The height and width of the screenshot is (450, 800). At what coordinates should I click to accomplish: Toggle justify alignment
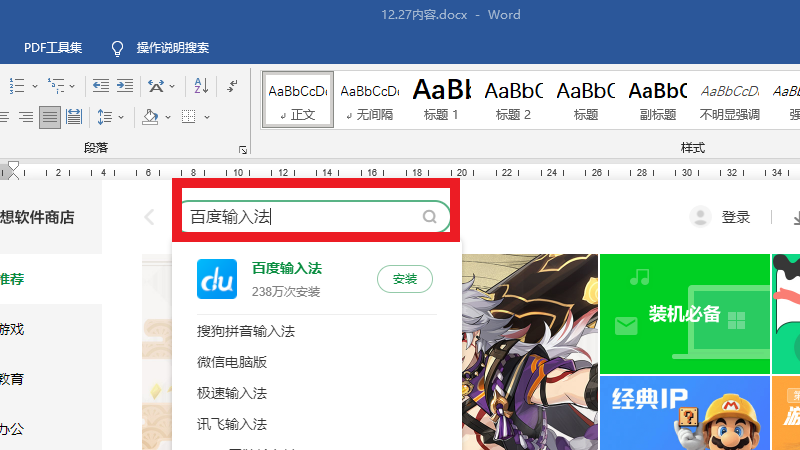click(50, 117)
